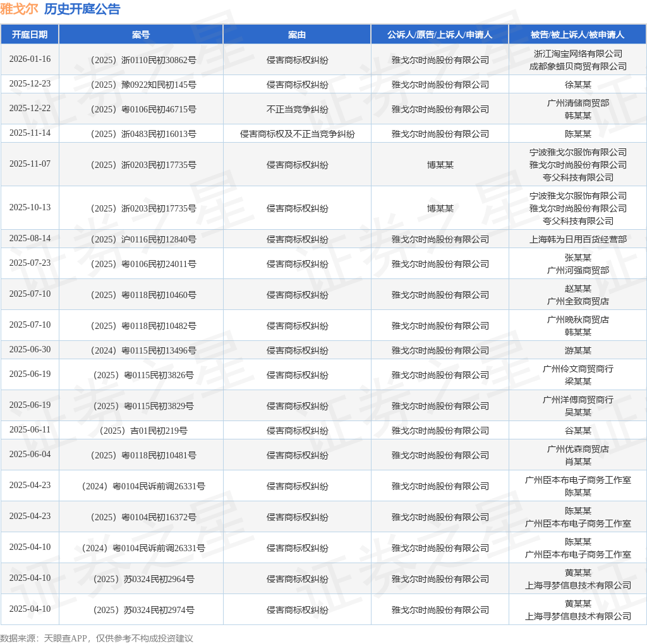Click date cell 2025-12-23

[x=30, y=84]
